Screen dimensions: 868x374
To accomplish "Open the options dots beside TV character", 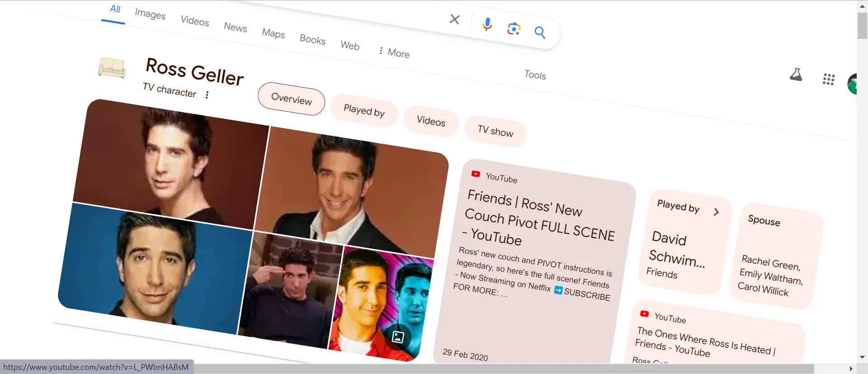I will pyautogui.click(x=207, y=95).
